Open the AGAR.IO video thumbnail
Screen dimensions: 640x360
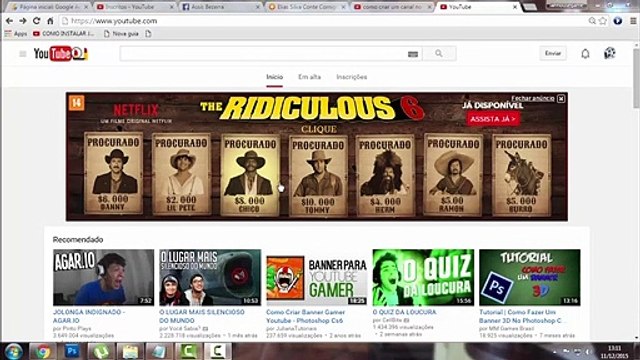(x=104, y=278)
